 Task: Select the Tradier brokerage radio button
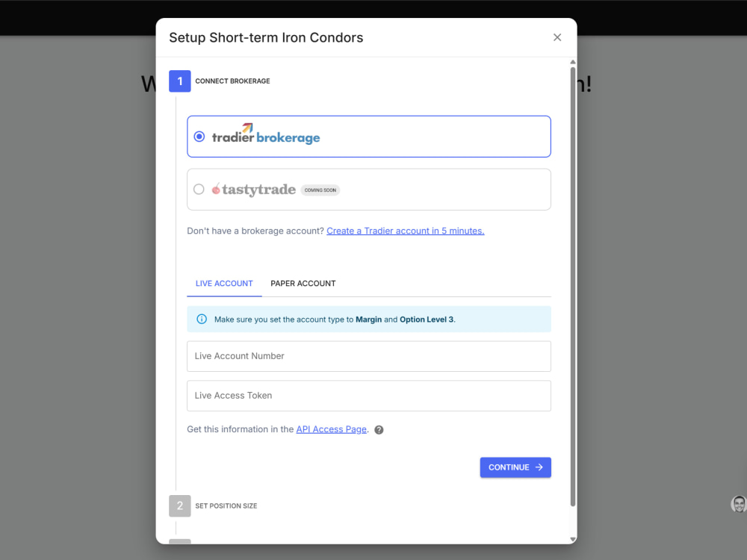(199, 137)
